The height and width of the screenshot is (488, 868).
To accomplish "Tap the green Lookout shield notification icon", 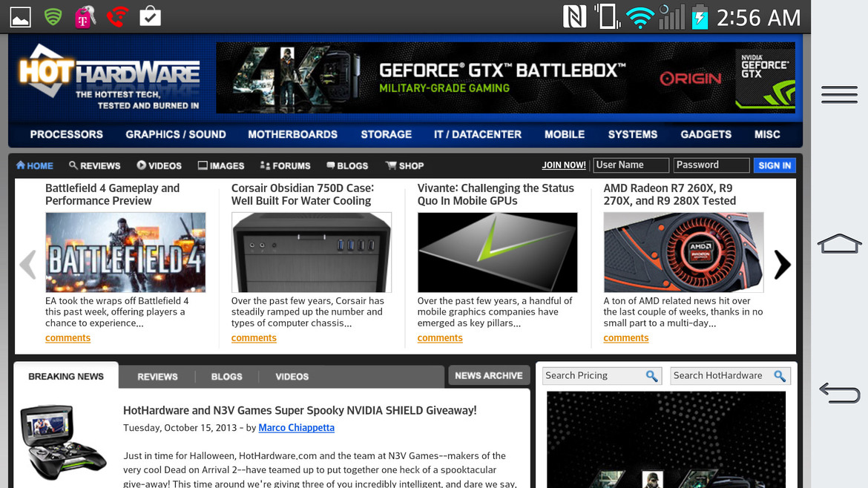I will click(53, 16).
